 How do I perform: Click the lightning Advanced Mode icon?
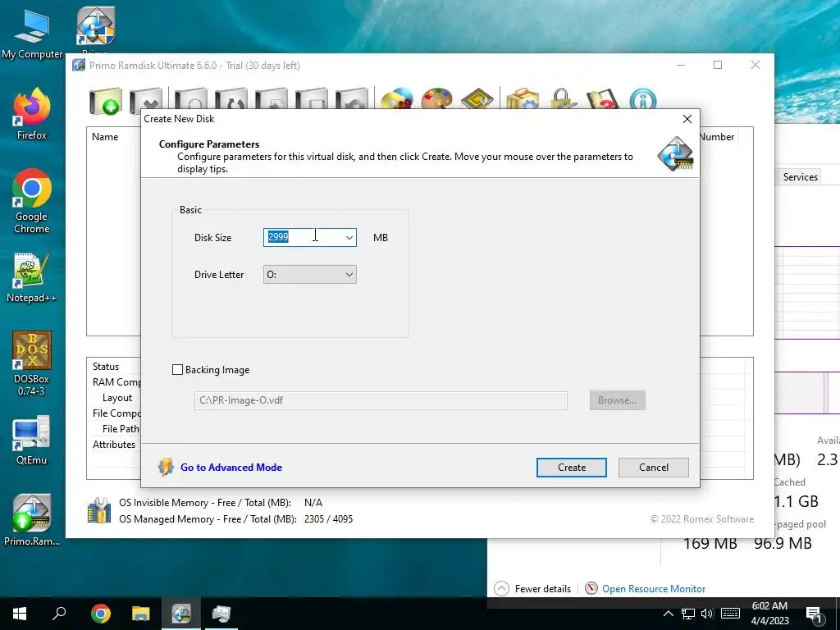(x=166, y=467)
